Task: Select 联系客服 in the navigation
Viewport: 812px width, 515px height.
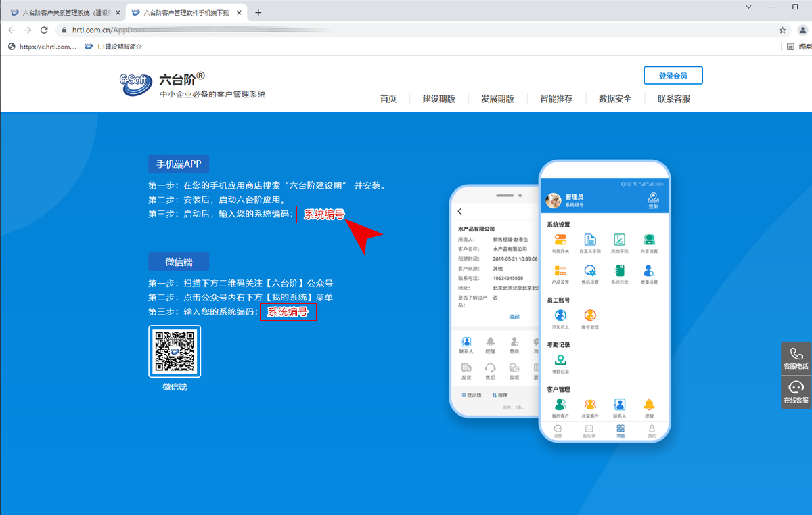Action: (674, 99)
